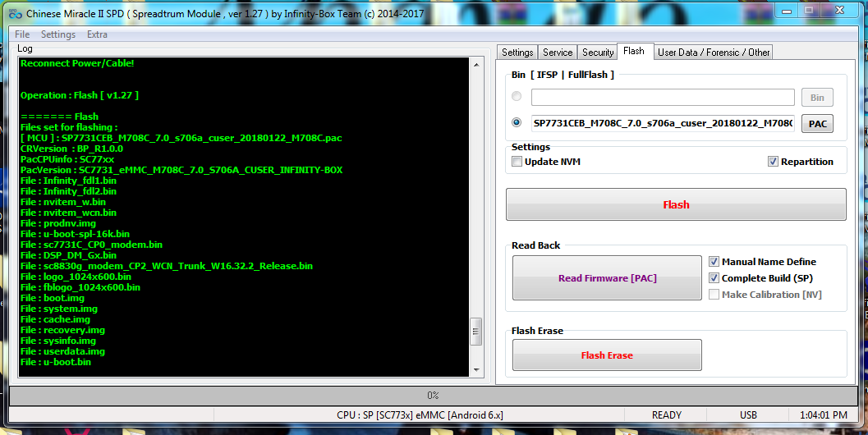Click log line 'CRVersion : BP_R1.0.0'

[x=72, y=149]
